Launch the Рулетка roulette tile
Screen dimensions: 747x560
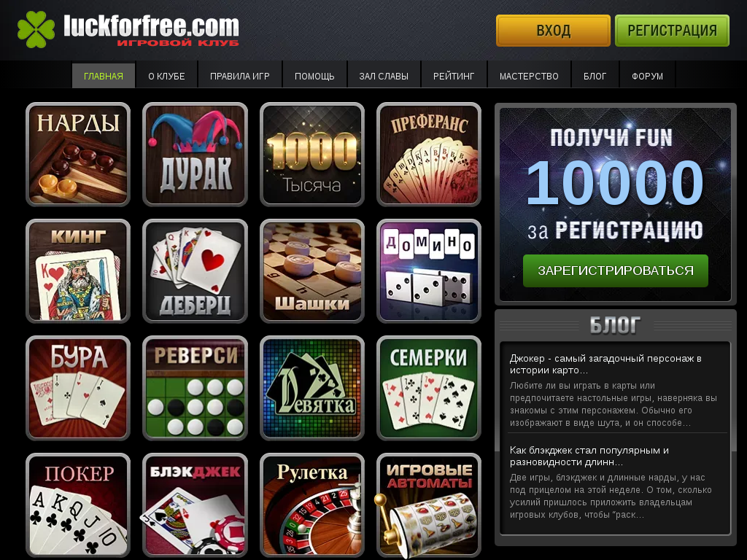tap(312, 505)
